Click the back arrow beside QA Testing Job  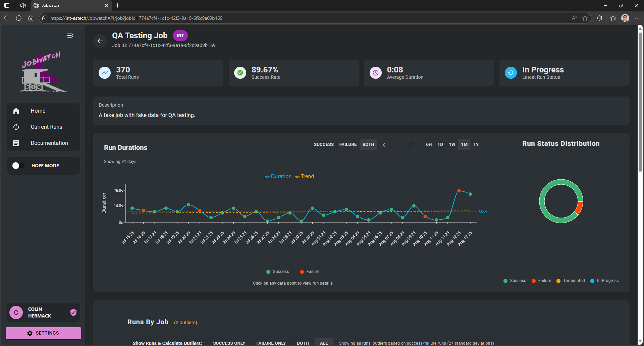point(100,41)
